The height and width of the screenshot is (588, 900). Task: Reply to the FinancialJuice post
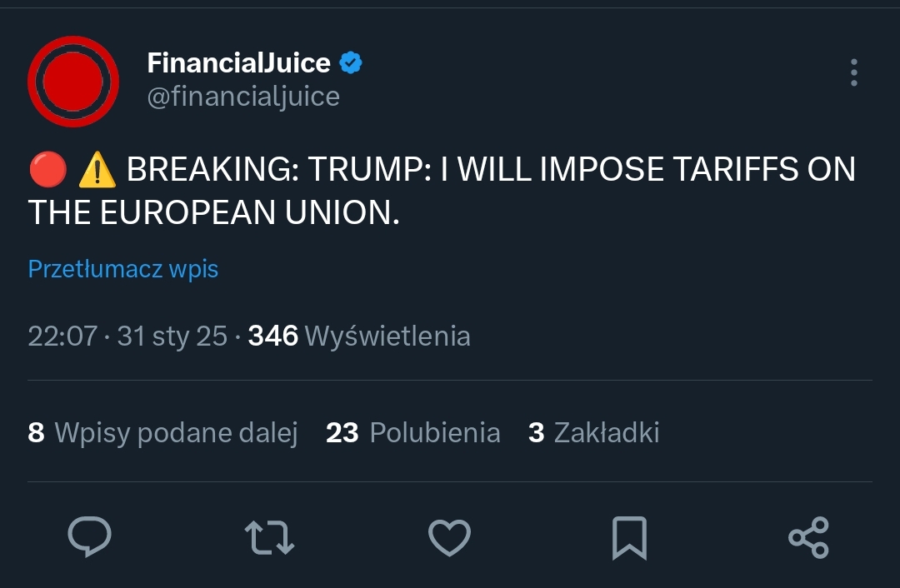coord(89,537)
